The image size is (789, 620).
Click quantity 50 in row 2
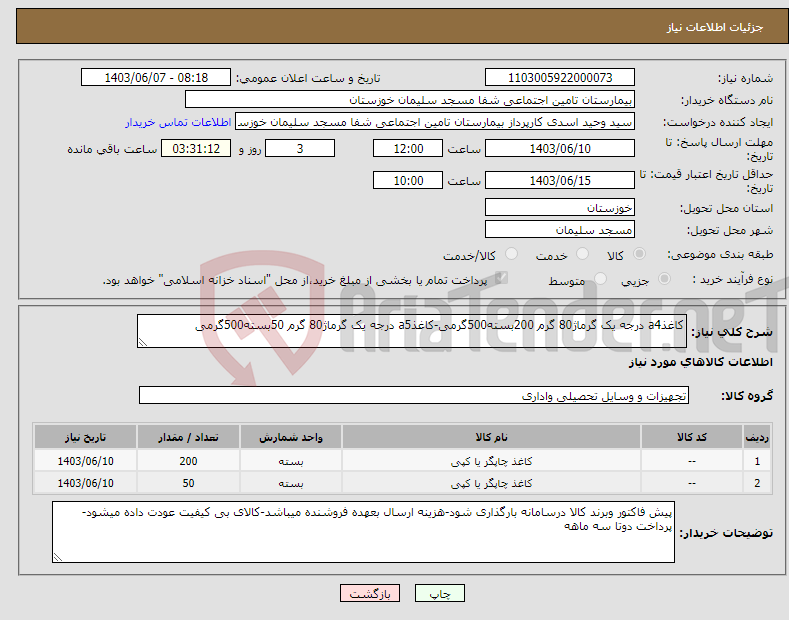point(188,483)
